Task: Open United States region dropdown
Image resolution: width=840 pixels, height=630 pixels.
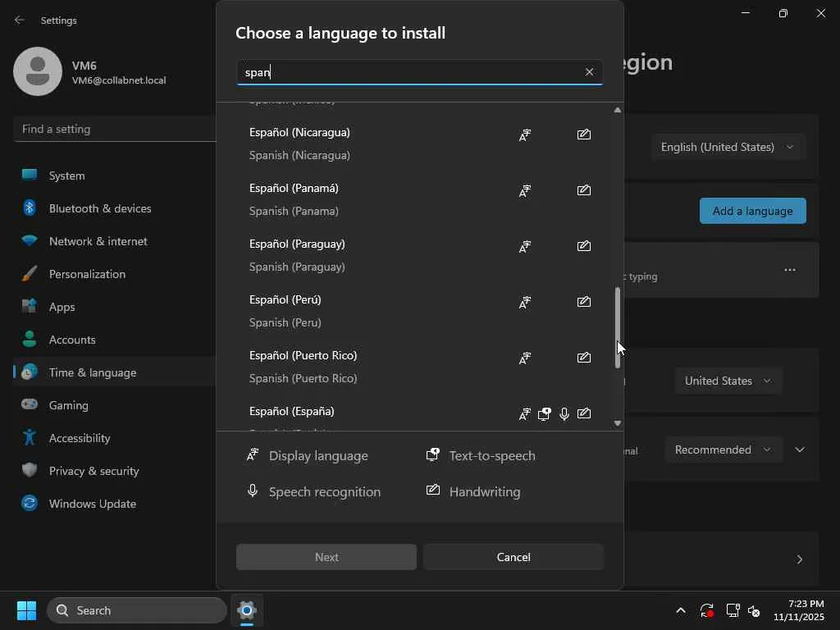Action: pyautogui.click(x=728, y=381)
